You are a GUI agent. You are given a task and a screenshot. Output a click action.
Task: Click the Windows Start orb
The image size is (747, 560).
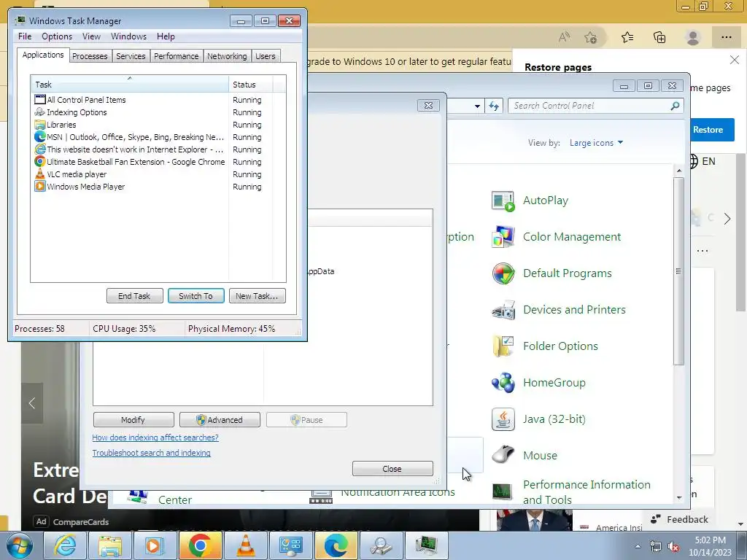pos(19,545)
